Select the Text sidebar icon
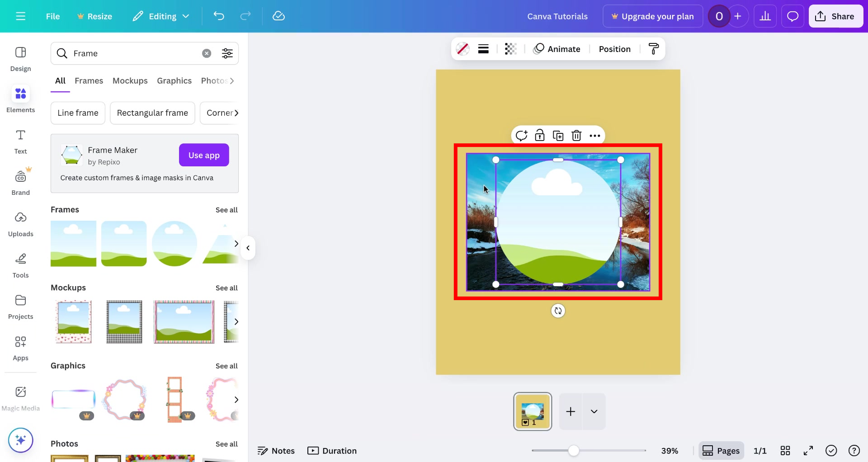Screen dimensions: 868x462 [20, 141]
